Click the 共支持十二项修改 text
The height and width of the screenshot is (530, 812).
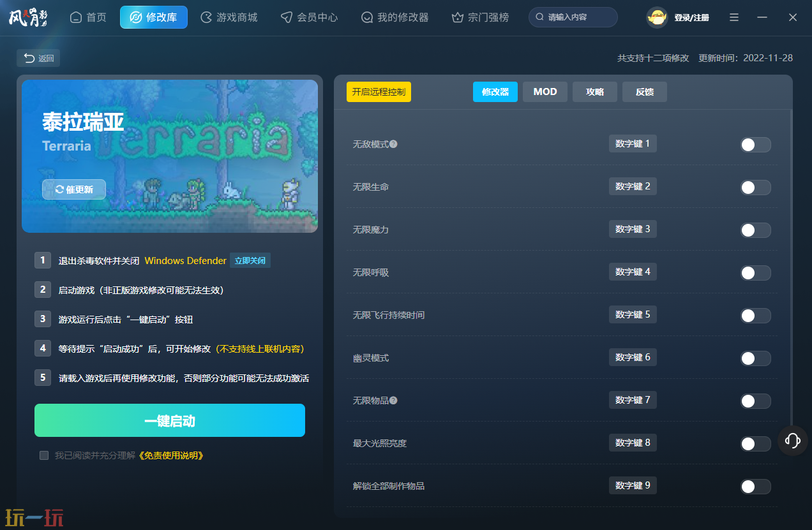pyautogui.click(x=653, y=58)
